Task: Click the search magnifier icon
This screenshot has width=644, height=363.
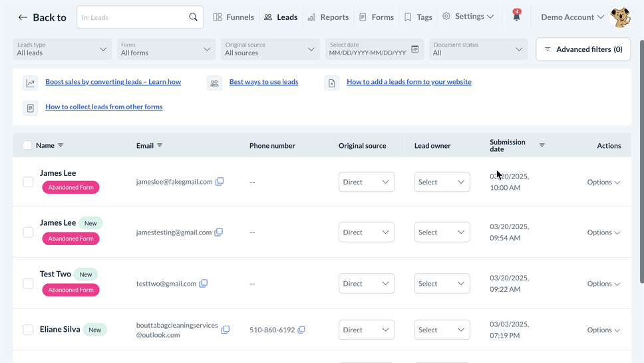Action: tap(193, 17)
